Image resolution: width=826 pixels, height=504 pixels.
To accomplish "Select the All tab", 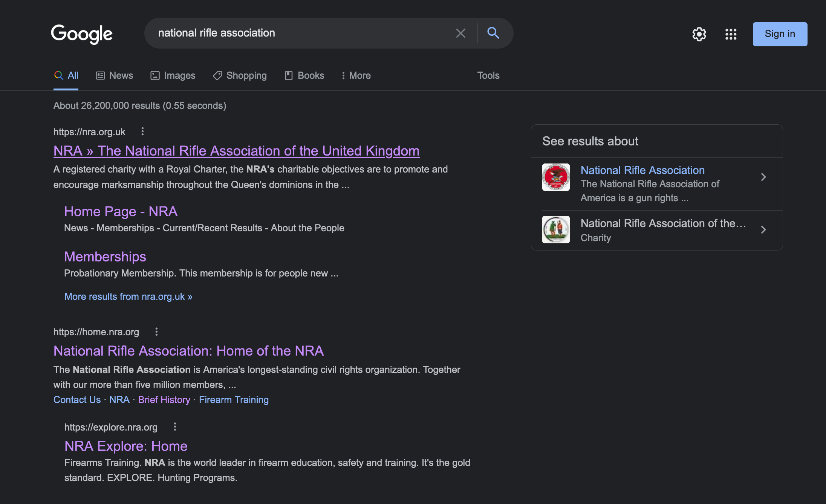I will [x=66, y=75].
